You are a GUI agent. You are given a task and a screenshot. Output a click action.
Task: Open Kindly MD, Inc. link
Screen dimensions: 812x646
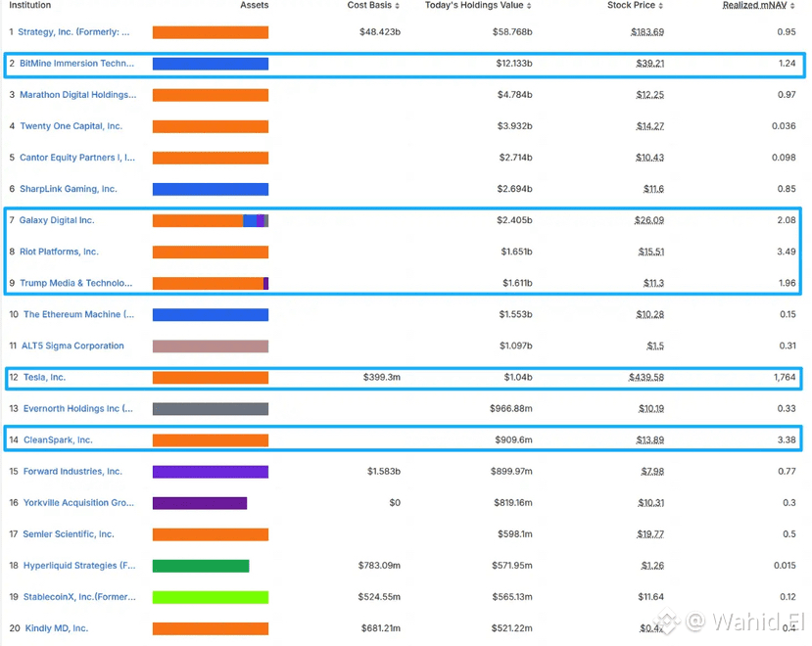click(57, 628)
